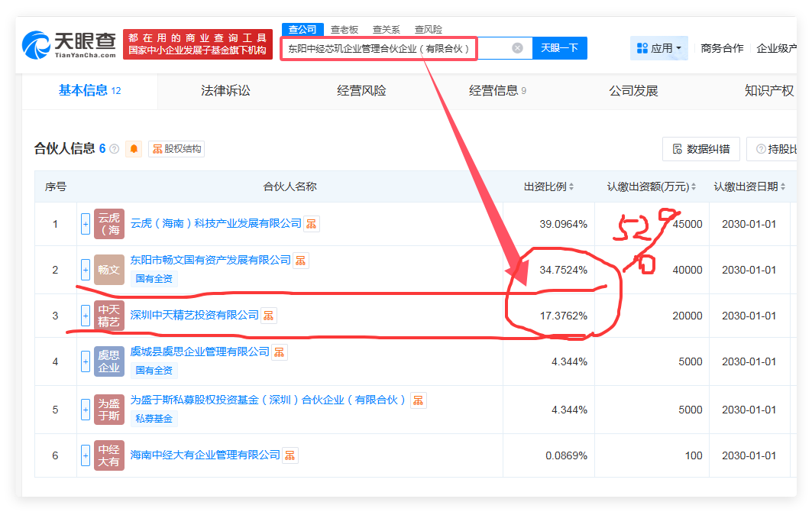Expand row 6 中经大有 partner details
The image size is (812, 512).
(x=86, y=455)
